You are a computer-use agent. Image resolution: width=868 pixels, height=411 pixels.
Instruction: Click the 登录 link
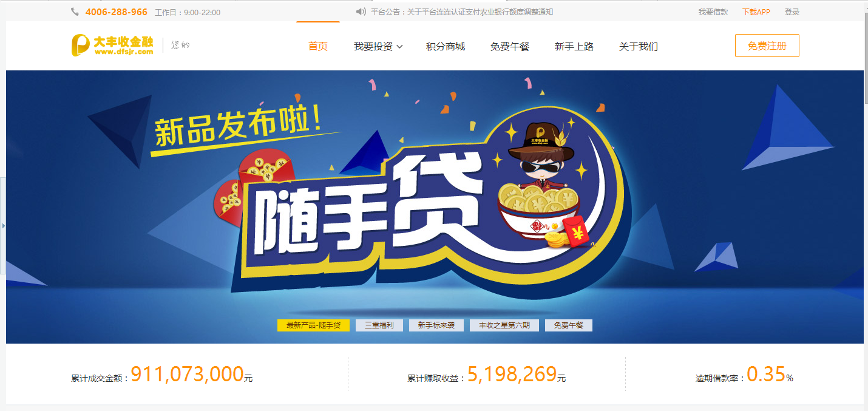click(x=792, y=12)
